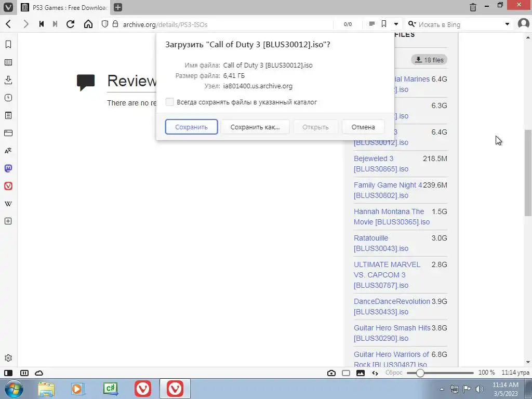The width and height of the screenshot is (532, 399).
Task: Add a new web panel
Action: click(8, 221)
